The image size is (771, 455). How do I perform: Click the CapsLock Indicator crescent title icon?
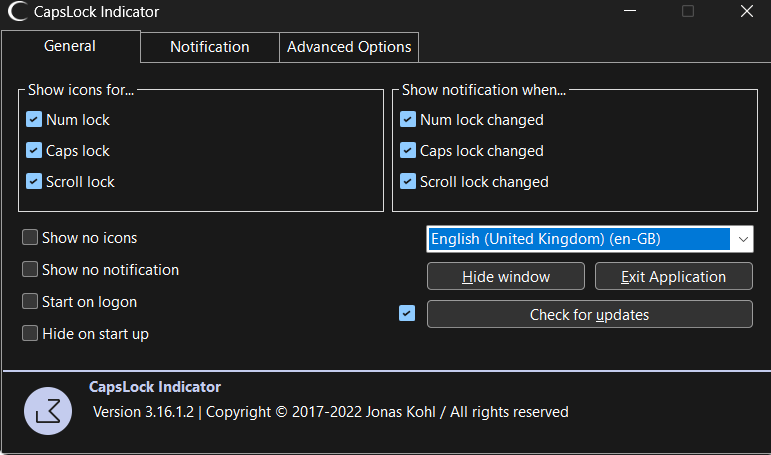[18, 11]
